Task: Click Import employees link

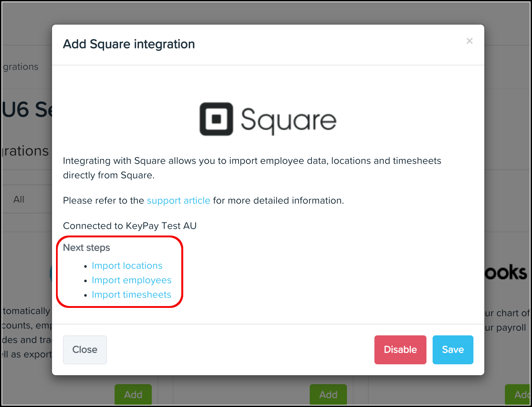Action: pyautogui.click(x=132, y=280)
